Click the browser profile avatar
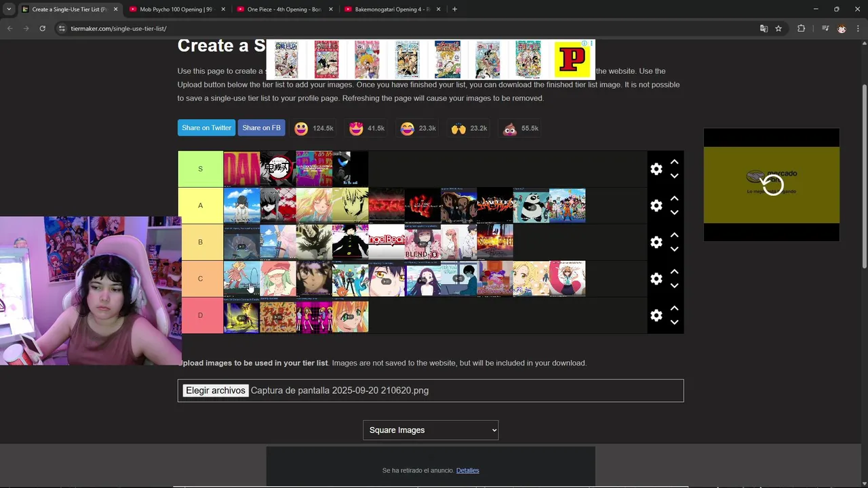The image size is (868, 488). (842, 28)
